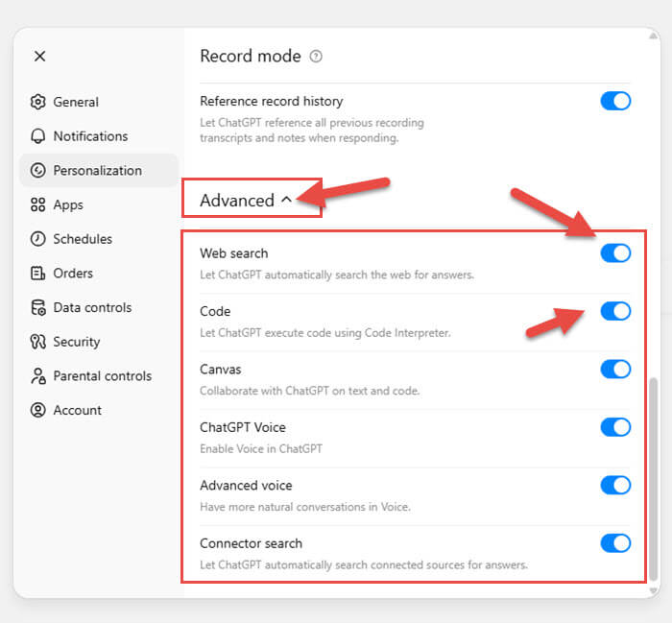Click the Account profile icon
Screen dimensions: 672x623
[37, 410]
